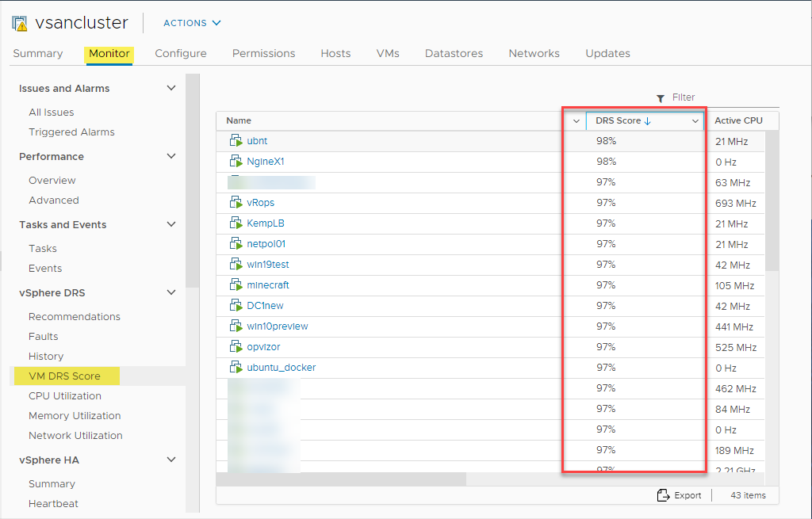Screen dimensions: 812x519
Task: Collapse the Issues and Alarms section
Action: point(171,88)
